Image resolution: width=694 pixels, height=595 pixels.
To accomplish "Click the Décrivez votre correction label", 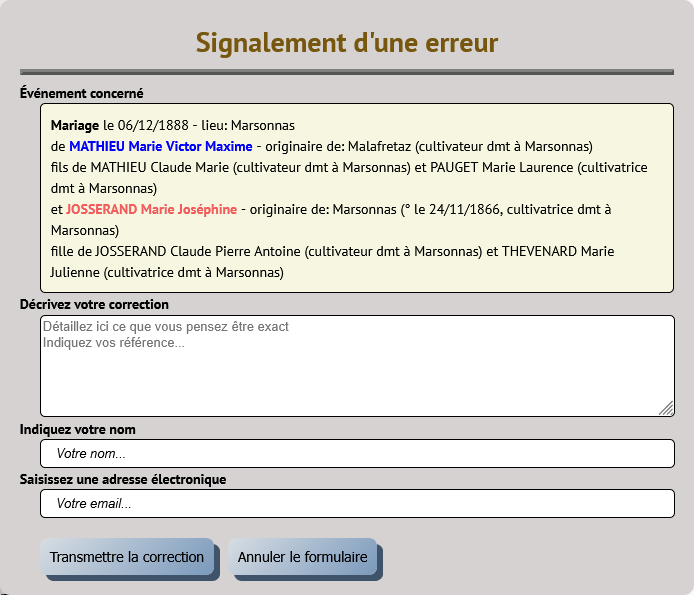I will (x=94, y=304).
